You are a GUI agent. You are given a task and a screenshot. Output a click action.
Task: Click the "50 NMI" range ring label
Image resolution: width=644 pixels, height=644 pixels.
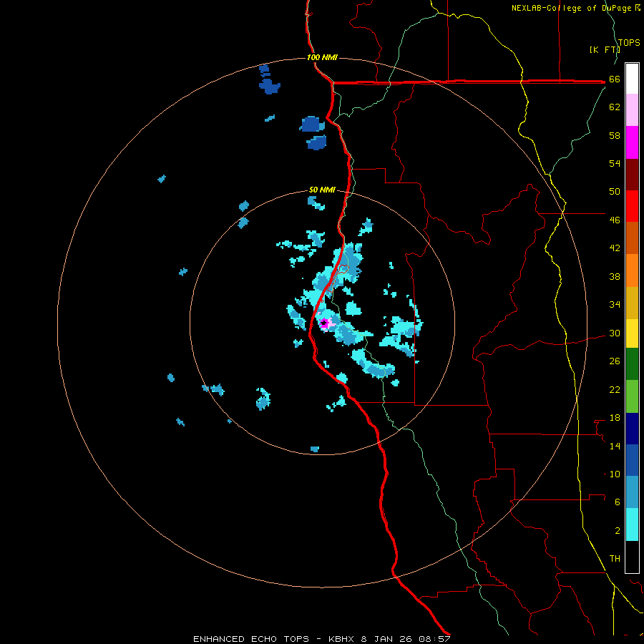pyautogui.click(x=322, y=190)
